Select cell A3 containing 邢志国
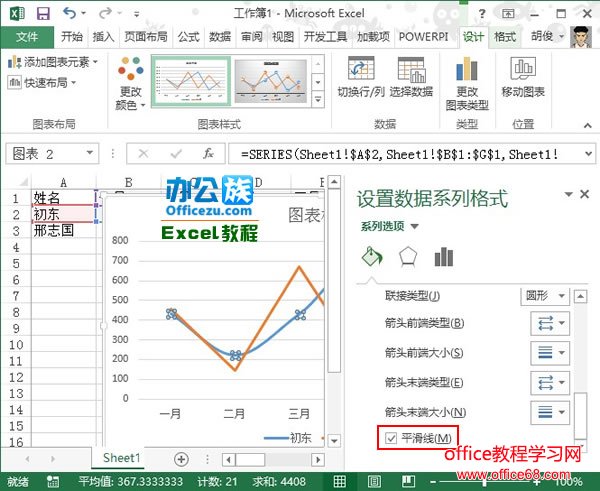Image resolution: width=600 pixels, height=491 pixels. pos(63,231)
